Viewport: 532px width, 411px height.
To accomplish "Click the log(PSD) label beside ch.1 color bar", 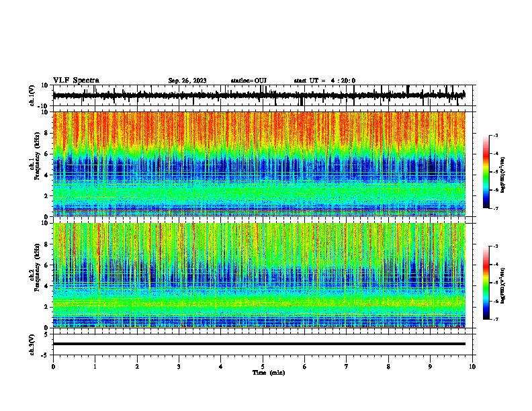I will pos(502,175).
